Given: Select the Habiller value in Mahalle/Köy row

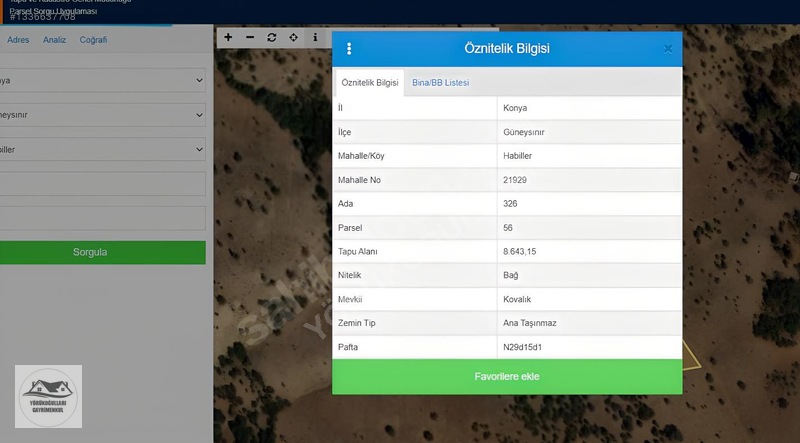Looking at the screenshot, I should point(590,156).
